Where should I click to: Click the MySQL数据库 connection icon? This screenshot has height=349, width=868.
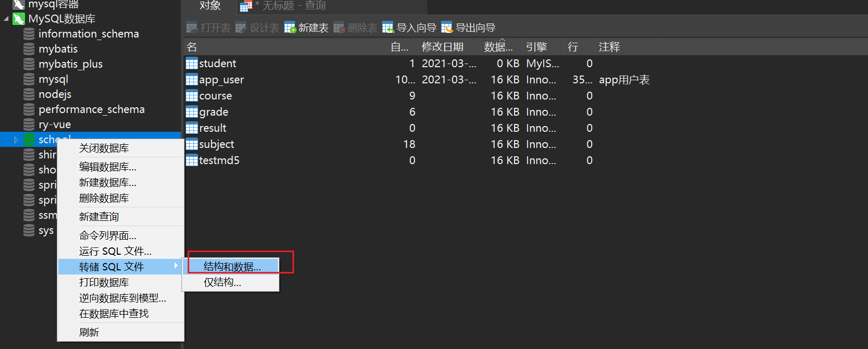click(x=19, y=19)
